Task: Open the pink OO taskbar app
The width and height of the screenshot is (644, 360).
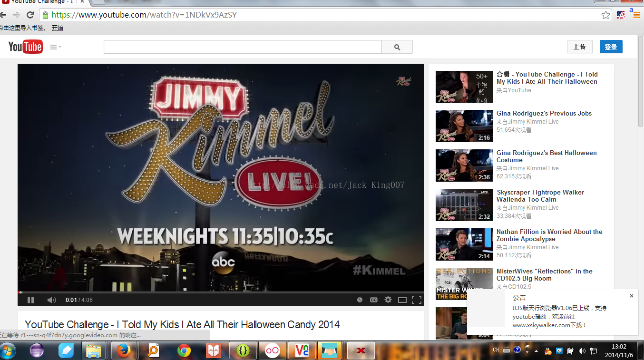Action: click(273, 351)
